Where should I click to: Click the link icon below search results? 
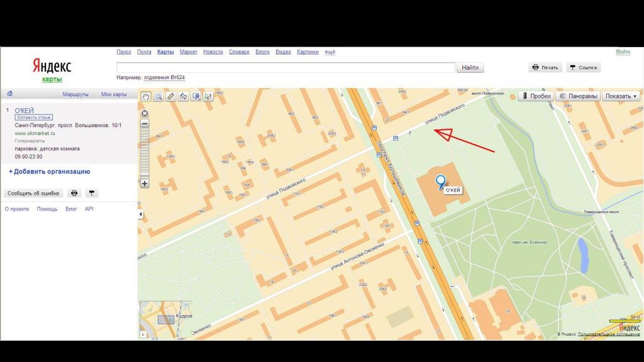92,193
